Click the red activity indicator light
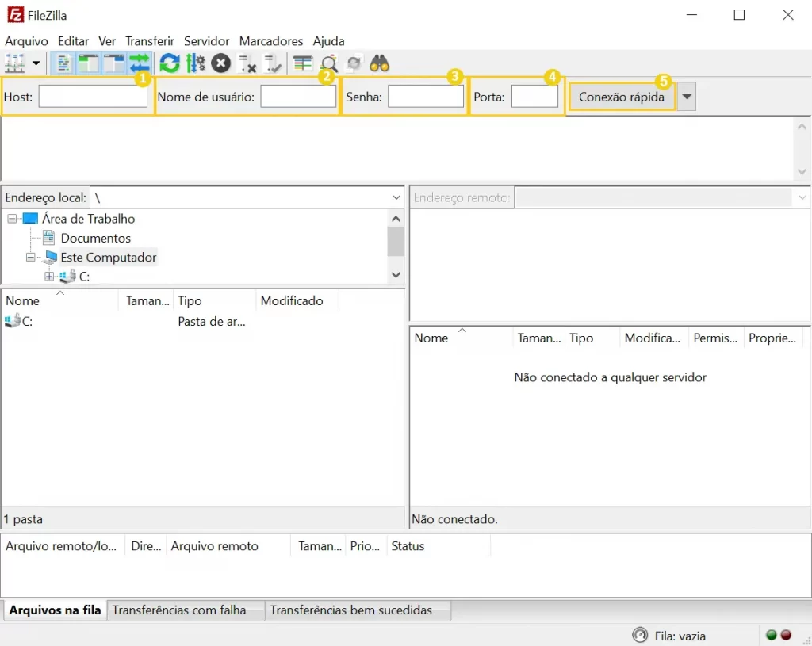Screen dimensions: 812x646 [786, 635]
